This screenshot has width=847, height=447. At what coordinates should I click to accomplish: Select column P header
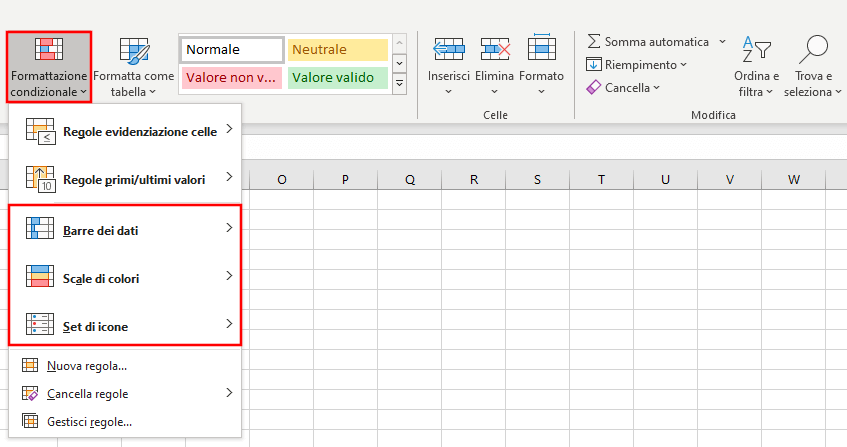coord(345,180)
